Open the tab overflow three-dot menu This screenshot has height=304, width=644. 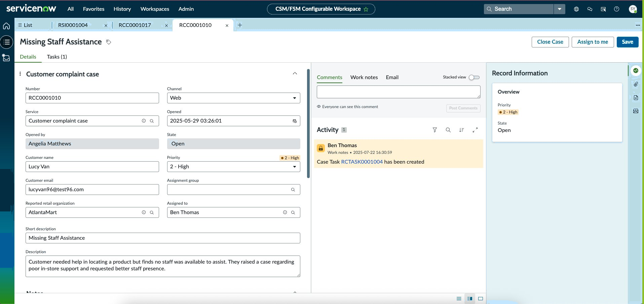click(x=638, y=25)
